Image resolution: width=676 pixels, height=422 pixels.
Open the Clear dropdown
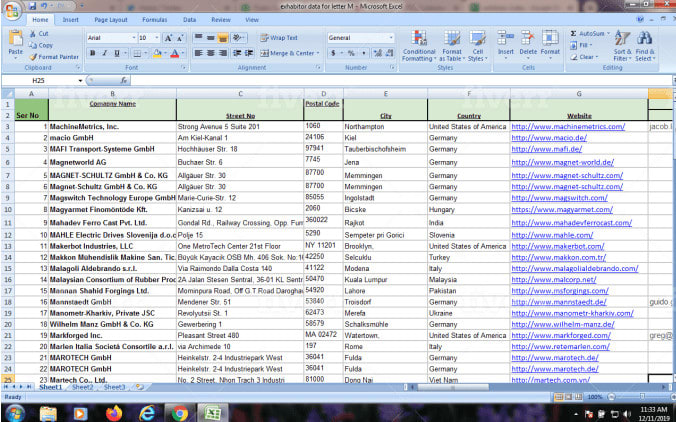pyautogui.click(x=585, y=57)
